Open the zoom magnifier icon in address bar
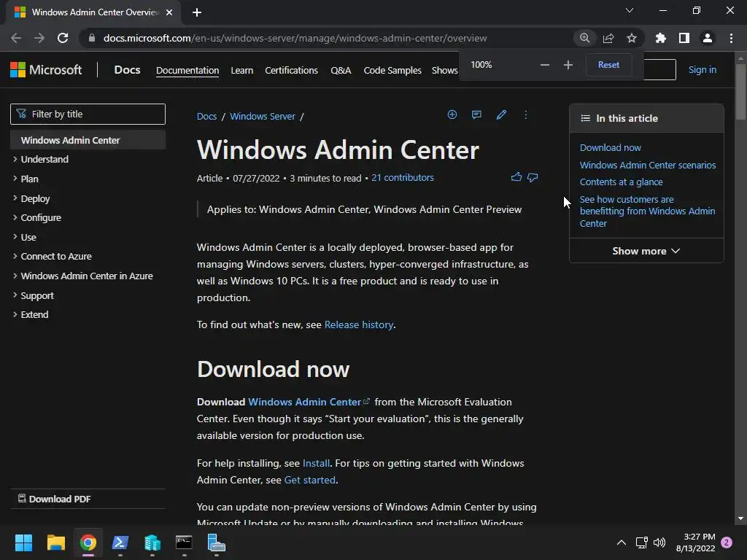This screenshot has width=747, height=560. [x=584, y=38]
